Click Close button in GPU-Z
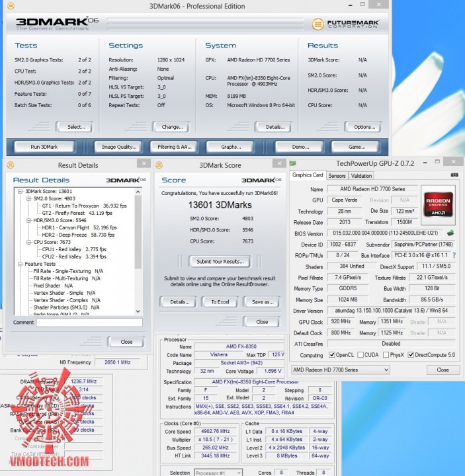 [x=443, y=370]
